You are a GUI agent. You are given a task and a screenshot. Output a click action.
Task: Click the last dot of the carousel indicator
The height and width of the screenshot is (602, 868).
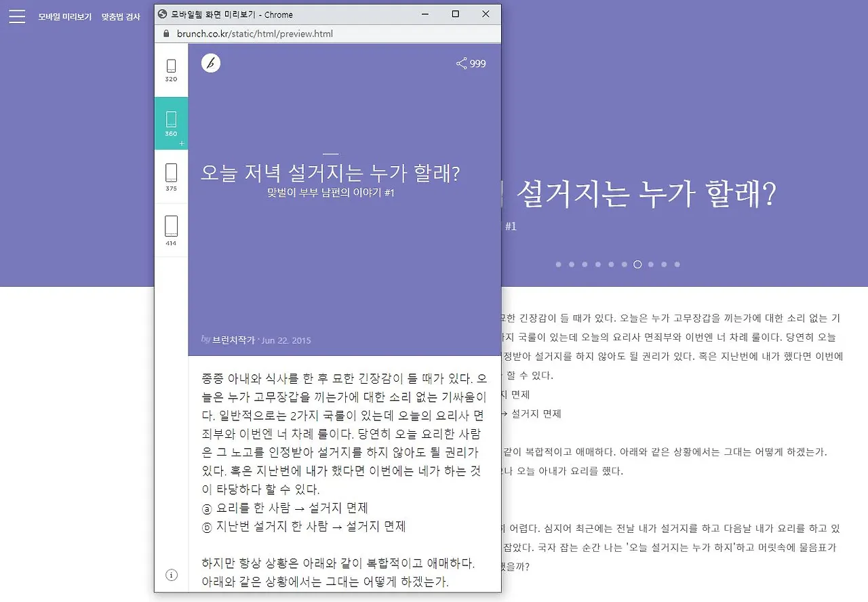(x=677, y=264)
